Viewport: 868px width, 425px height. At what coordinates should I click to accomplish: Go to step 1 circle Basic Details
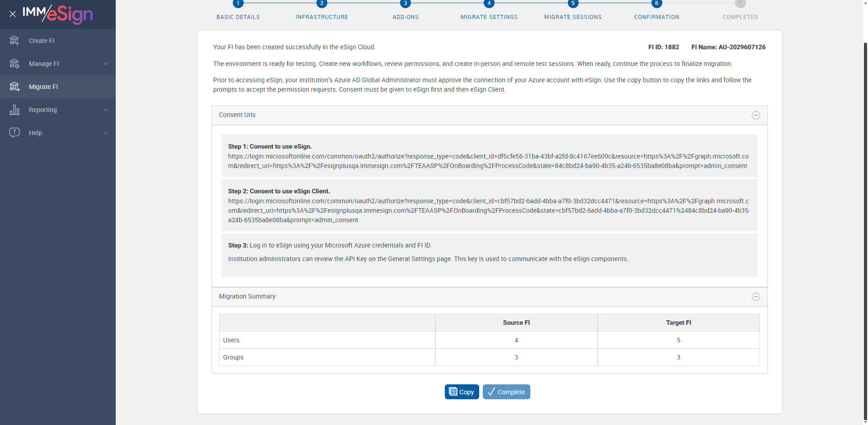[x=238, y=4]
